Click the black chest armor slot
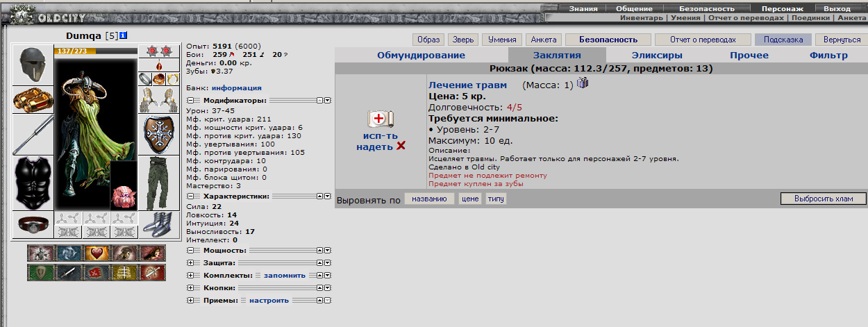This screenshot has height=327, width=868. click(33, 183)
